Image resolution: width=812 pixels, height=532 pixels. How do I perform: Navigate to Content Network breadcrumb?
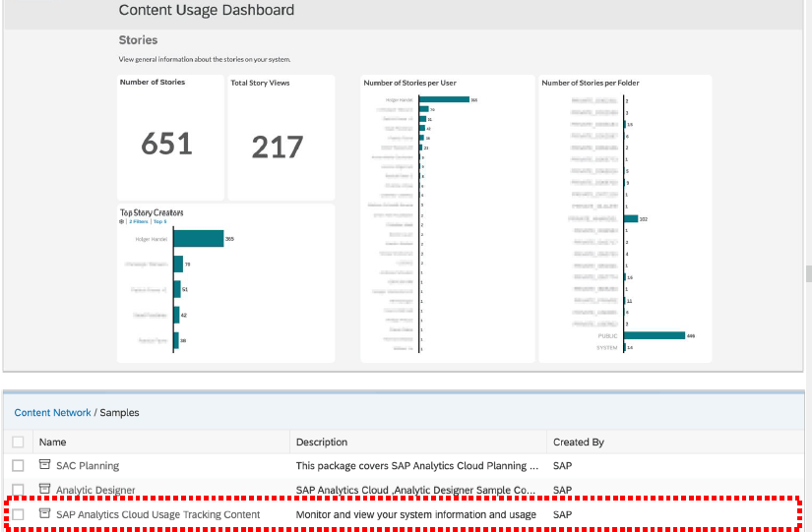pos(52,413)
